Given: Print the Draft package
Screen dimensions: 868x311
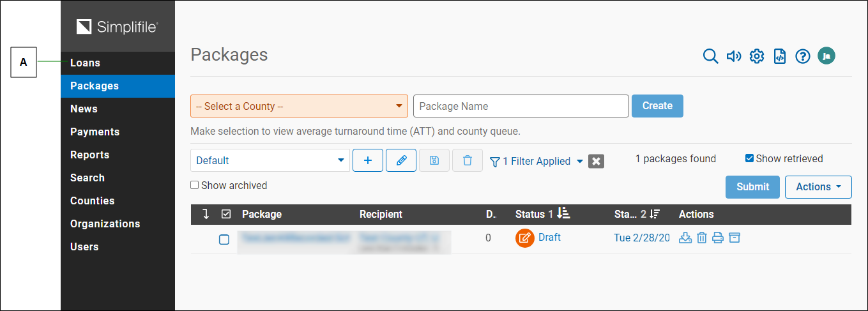Looking at the screenshot, I should (718, 238).
